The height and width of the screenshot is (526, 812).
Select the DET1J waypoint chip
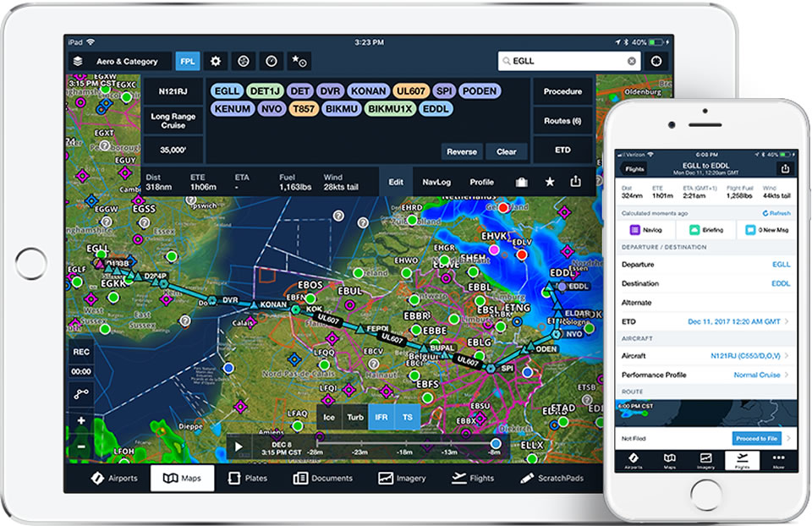pos(265,91)
